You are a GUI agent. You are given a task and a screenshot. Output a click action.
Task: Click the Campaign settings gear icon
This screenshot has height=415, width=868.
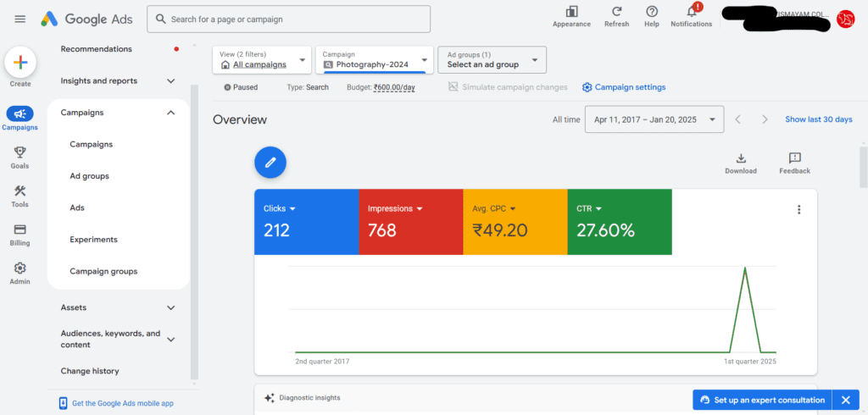(587, 87)
